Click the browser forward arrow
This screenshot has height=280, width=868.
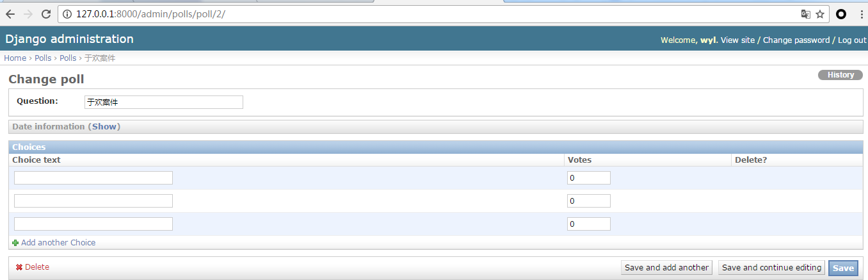pyautogui.click(x=28, y=14)
